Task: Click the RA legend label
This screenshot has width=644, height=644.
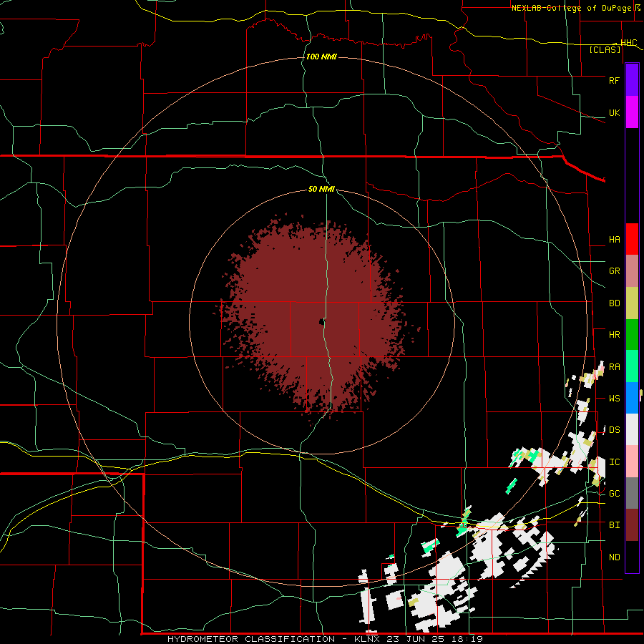Action: tap(614, 367)
